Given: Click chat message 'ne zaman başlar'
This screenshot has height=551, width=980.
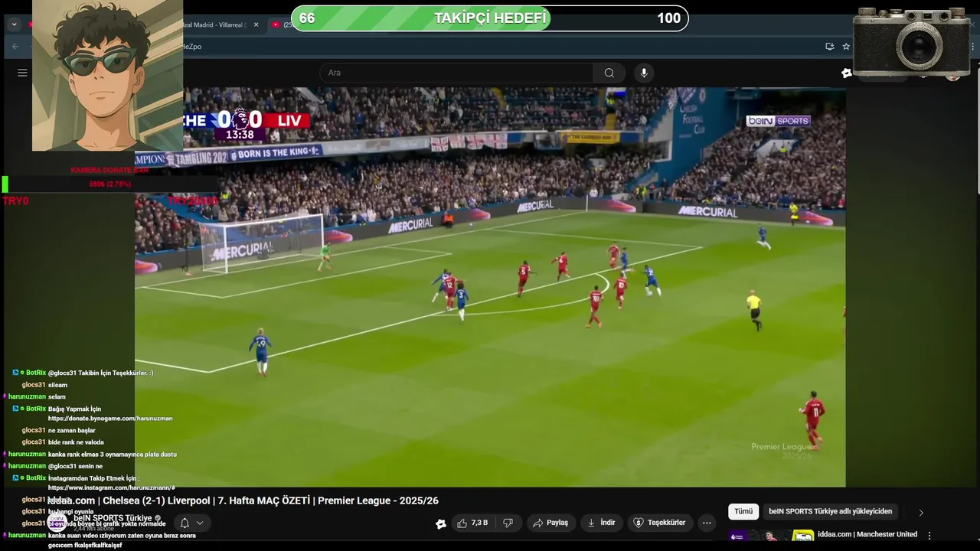Looking at the screenshot, I should pyautogui.click(x=72, y=431).
